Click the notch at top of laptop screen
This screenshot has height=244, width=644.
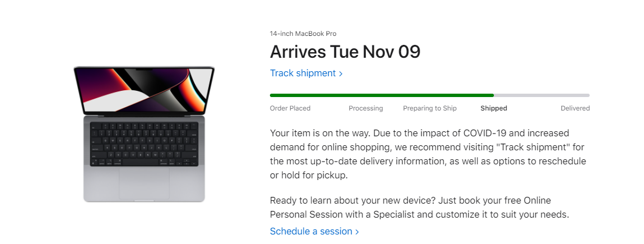click(x=144, y=71)
